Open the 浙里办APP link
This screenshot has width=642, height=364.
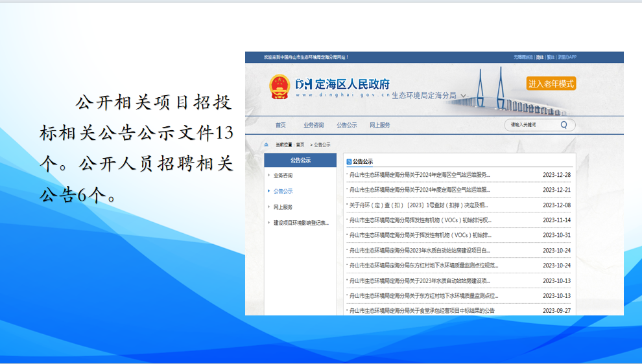point(567,57)
